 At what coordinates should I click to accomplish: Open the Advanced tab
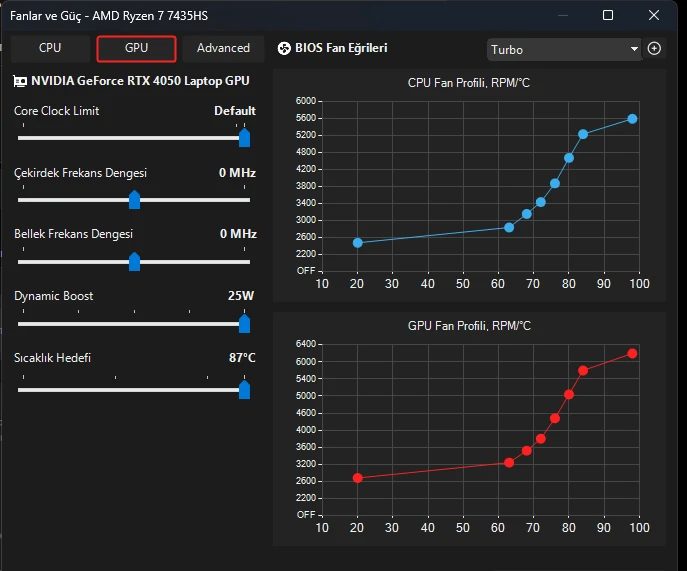[x=223, y=48]
